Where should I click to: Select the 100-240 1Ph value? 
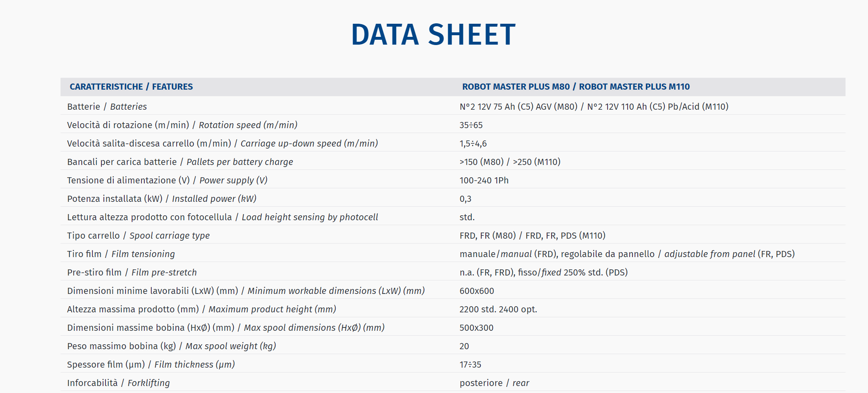click(484, 180)
